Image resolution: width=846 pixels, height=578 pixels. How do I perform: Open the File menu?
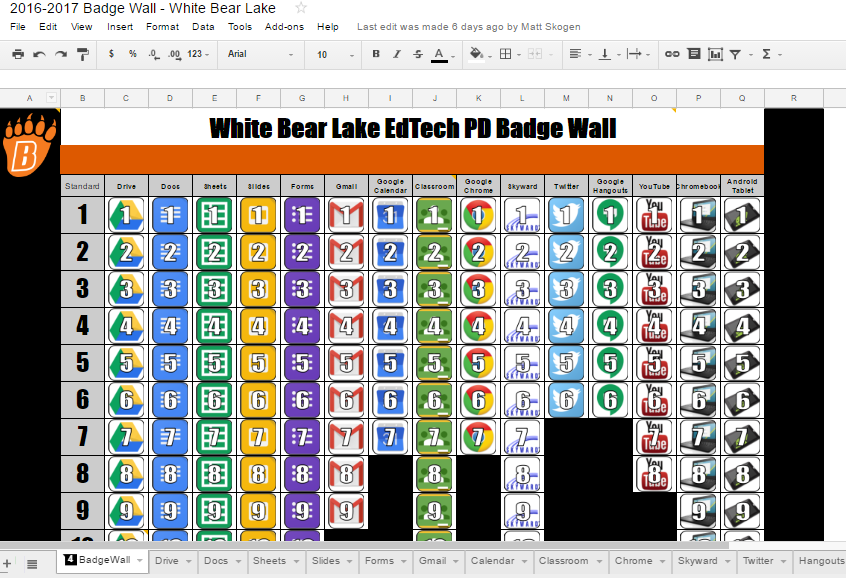(18, 26)
